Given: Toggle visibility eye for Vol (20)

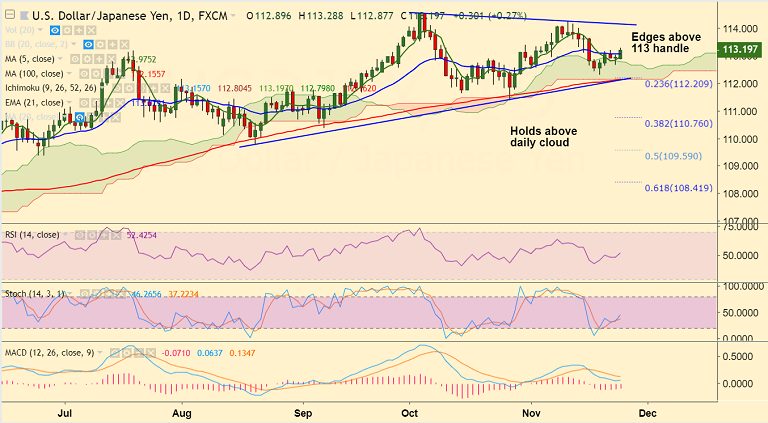Looking at the screenshot, I should pos(55,30).
